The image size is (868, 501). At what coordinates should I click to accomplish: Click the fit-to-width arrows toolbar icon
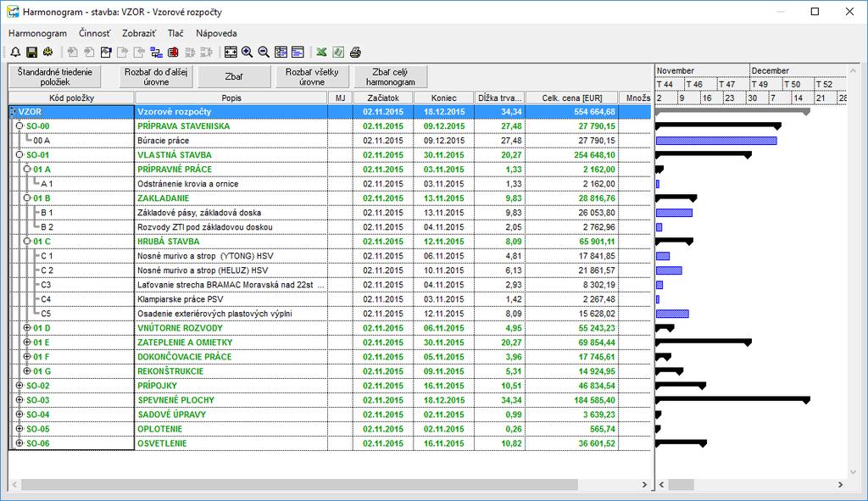click(231, 52)
